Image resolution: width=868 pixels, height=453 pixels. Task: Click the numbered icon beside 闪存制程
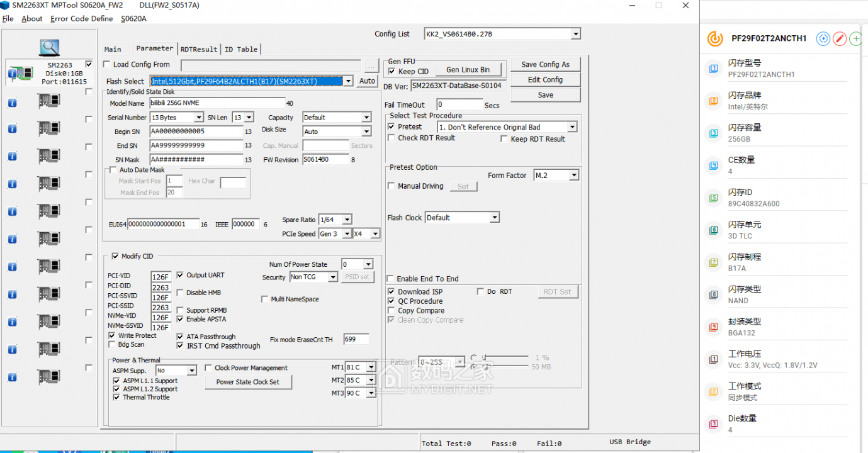(714, 262)
